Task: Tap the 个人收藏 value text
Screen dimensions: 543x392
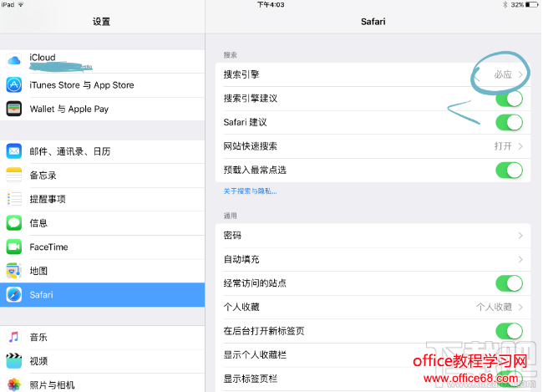Action: tap(495, 307)
